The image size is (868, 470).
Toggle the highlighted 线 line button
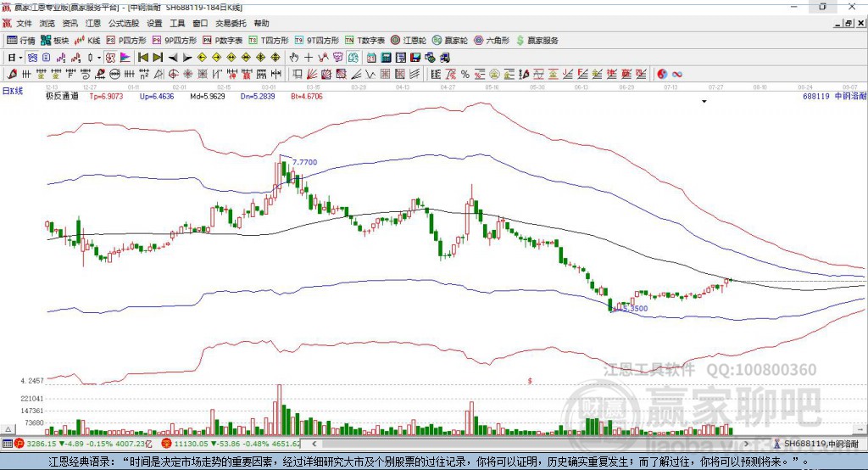tap(353, 57)
